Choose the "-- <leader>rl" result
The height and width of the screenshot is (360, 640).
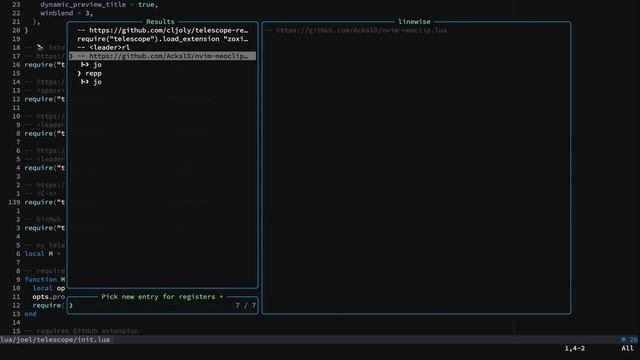point(104,47)
